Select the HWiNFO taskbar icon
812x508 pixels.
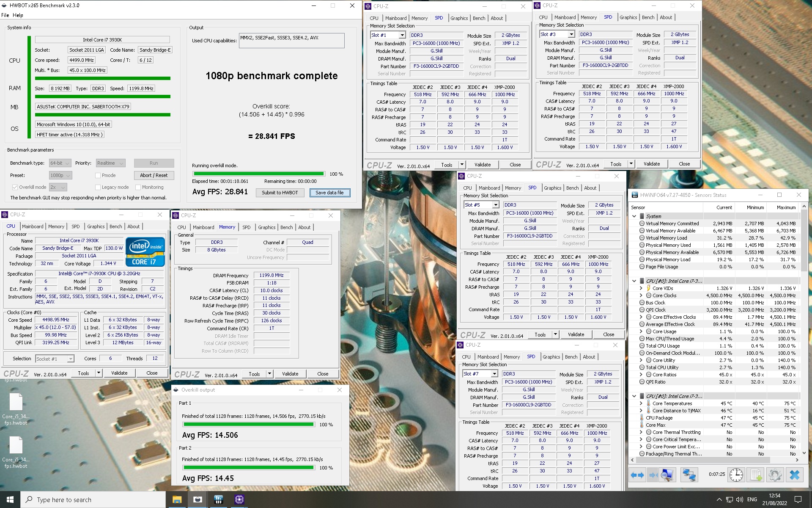(x=218, y=500)
